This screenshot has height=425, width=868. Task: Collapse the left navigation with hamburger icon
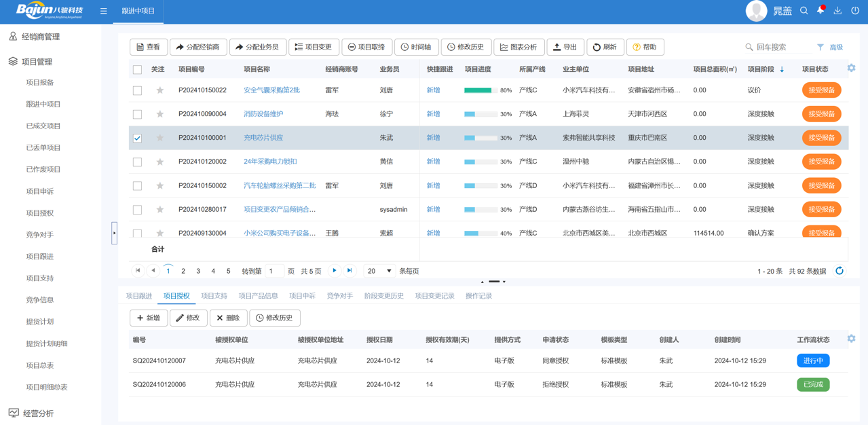coord(103,11)
